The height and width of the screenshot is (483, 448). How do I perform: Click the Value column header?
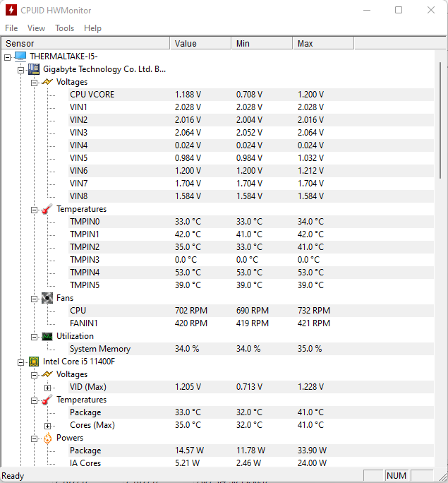[200, 44]
